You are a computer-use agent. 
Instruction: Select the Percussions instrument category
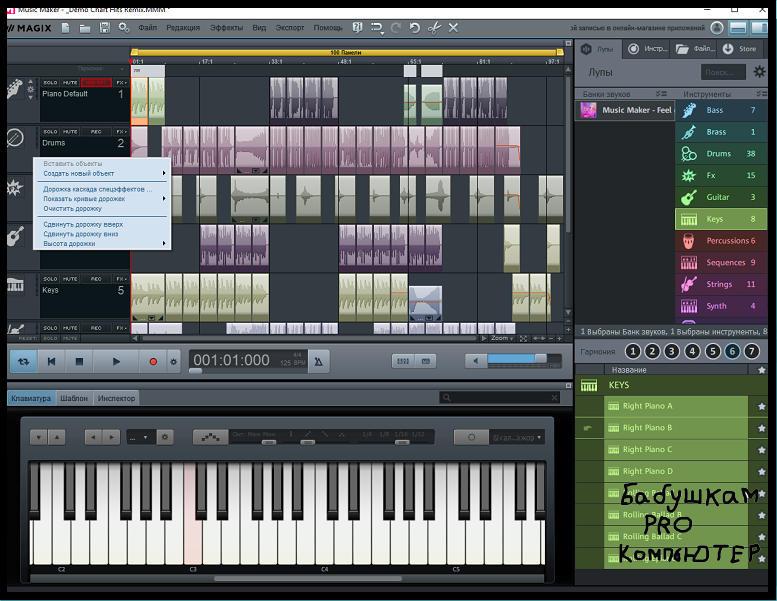pyautogui.click(x=721, y=241)
